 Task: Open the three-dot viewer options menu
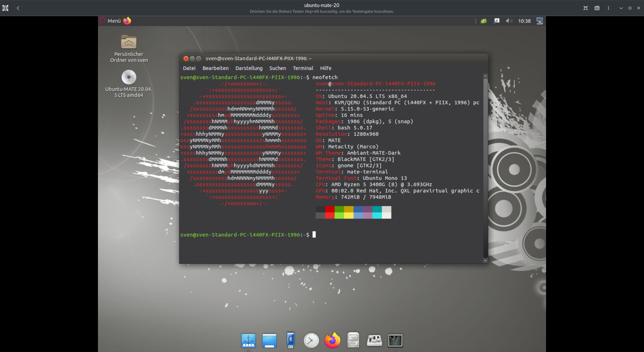point(608,8)
